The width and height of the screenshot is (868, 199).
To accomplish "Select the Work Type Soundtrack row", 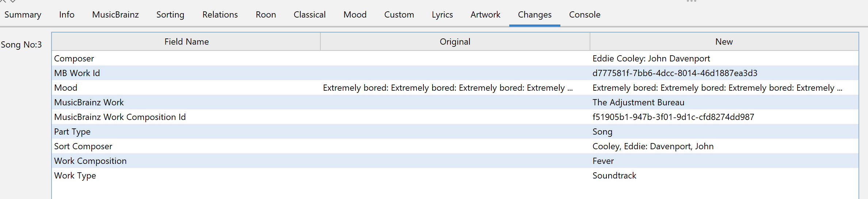I will tap(455, 176).
